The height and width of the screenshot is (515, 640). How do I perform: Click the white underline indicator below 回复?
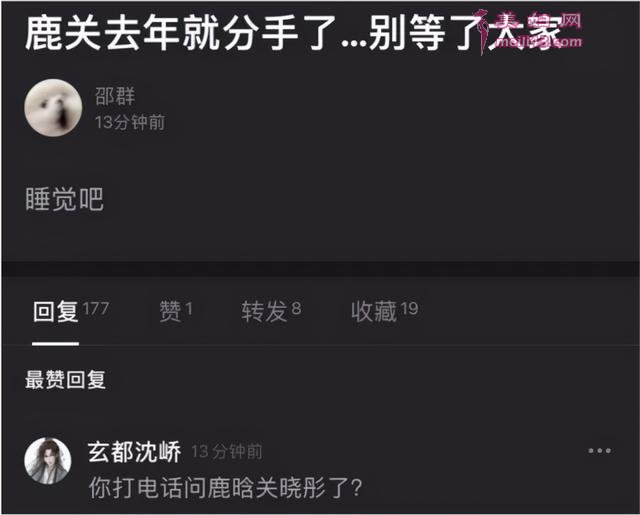coord(56,344)
